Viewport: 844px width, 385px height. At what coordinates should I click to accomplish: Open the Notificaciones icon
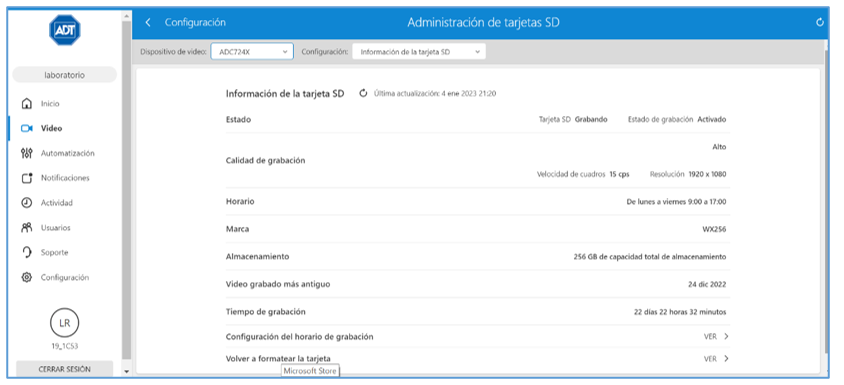click(26, 178)
